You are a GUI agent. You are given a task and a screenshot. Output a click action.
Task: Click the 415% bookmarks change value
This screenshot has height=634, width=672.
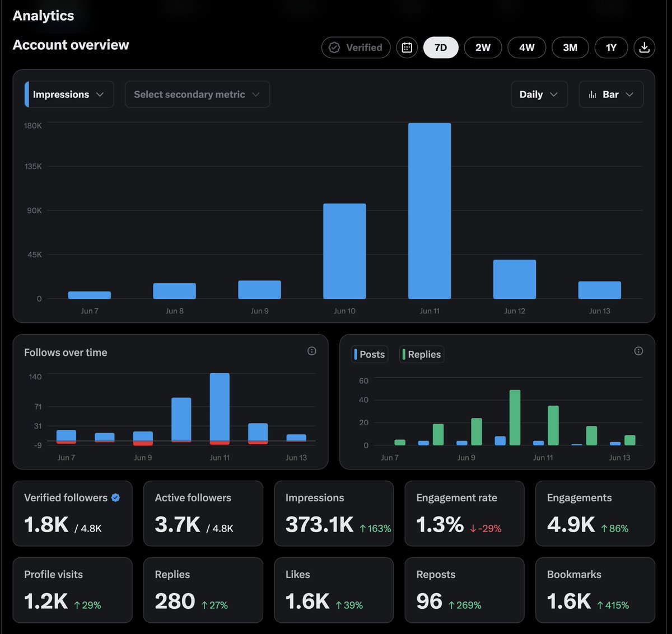point(613,605)
